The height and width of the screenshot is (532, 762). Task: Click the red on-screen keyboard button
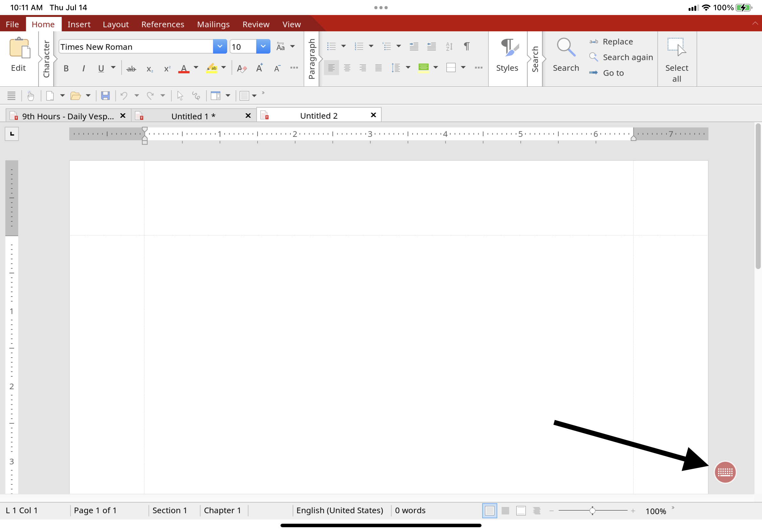(725, 472)
